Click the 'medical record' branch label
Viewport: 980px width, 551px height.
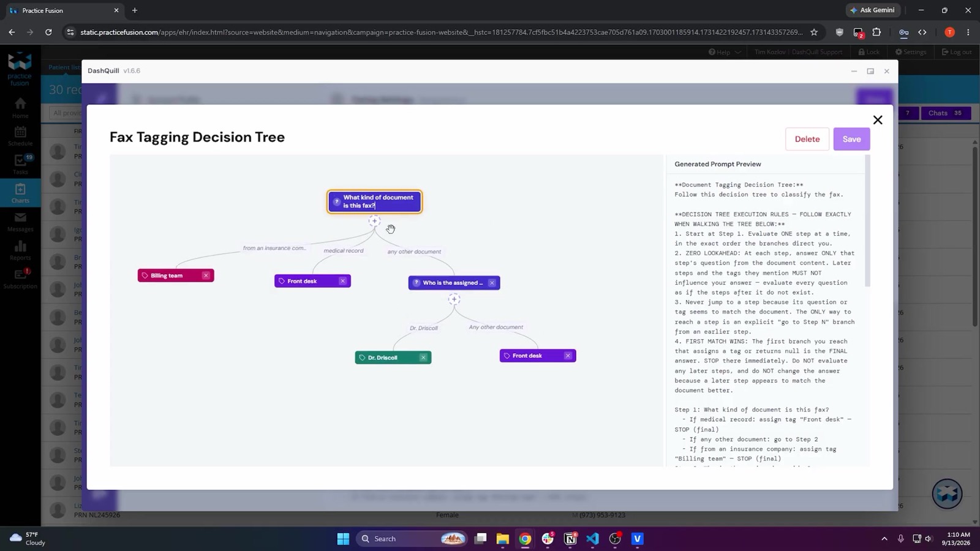[x=344, y=250]
